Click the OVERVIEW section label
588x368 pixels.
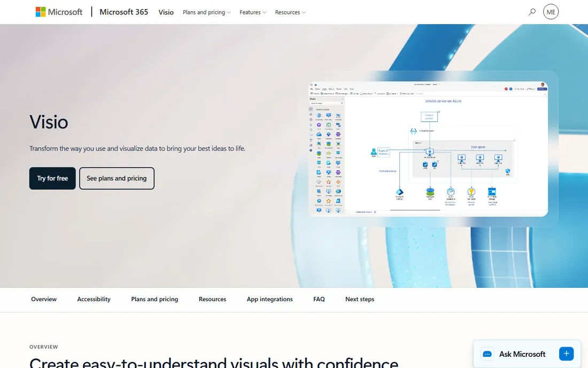pyautogui.click(x=44, y=347)
